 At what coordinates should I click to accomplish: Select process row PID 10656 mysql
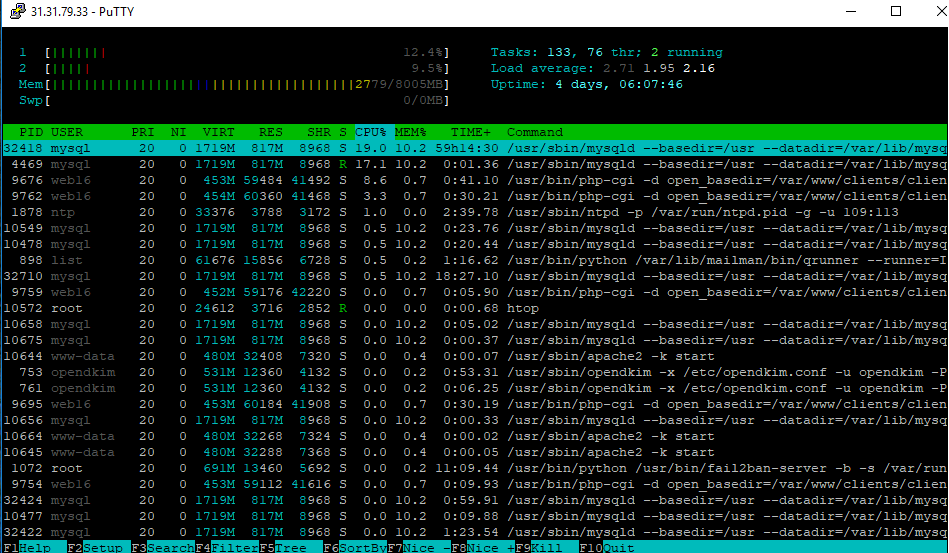pos(474,420)
